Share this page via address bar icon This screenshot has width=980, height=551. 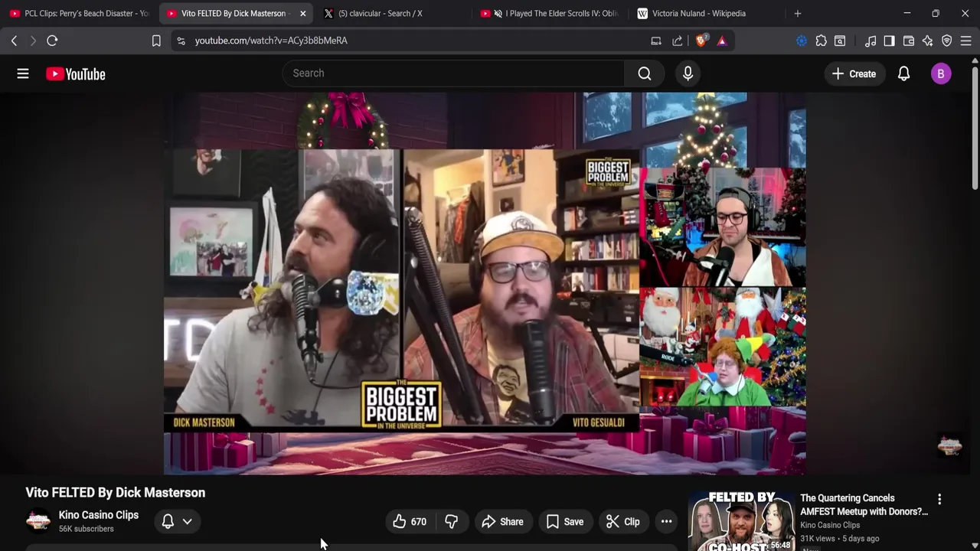(x=678, y=41)
